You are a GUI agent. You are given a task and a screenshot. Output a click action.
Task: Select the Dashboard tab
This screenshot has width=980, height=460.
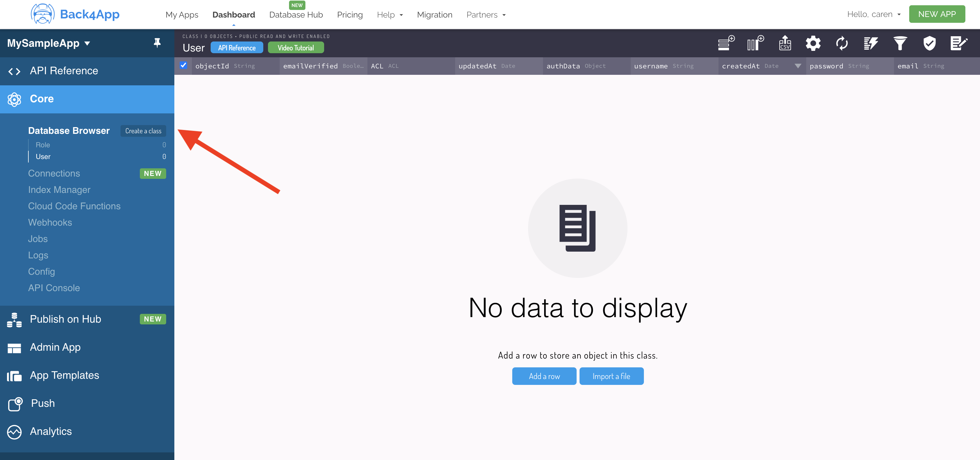click(233, 15)
